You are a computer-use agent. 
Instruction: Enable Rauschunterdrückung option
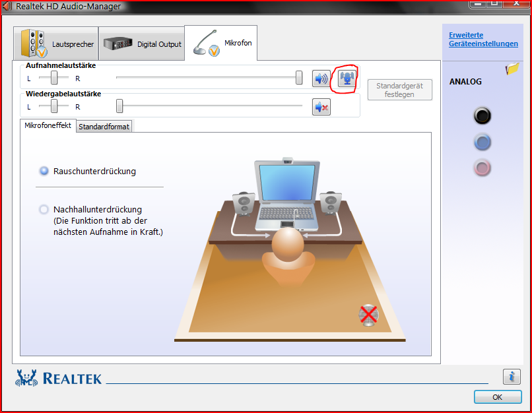pos(44,171)
